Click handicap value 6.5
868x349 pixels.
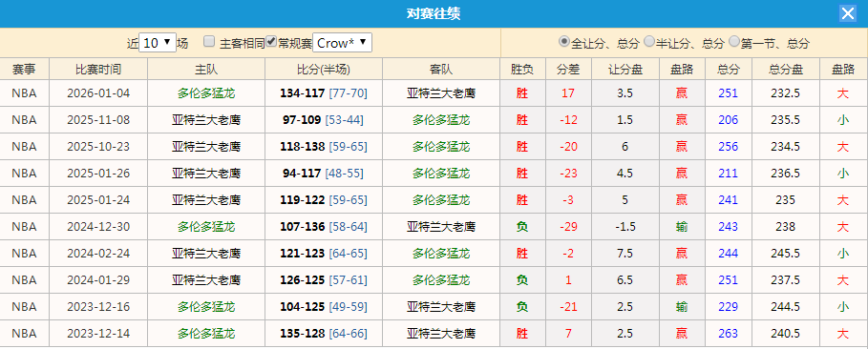[625, 280]
